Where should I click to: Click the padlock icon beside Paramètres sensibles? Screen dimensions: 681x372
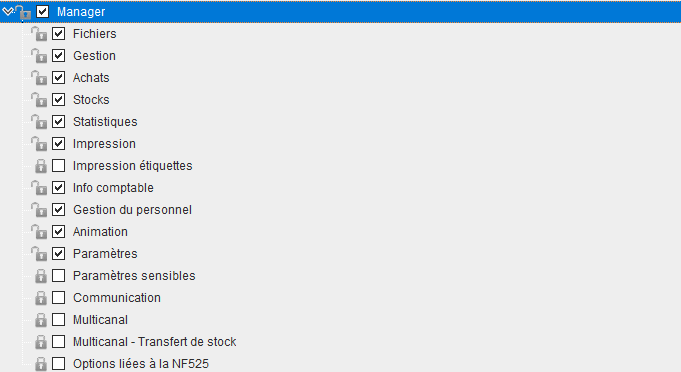tap(41, 276)
